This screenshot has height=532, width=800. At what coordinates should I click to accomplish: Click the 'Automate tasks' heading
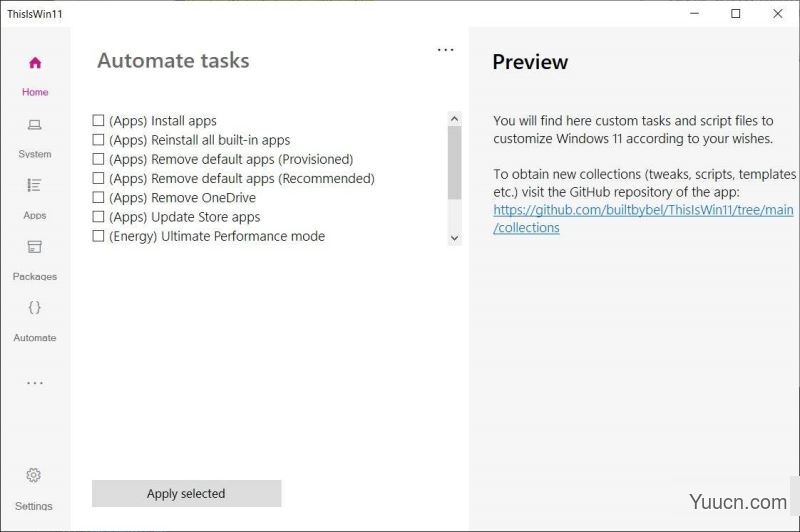pos(173,61)
